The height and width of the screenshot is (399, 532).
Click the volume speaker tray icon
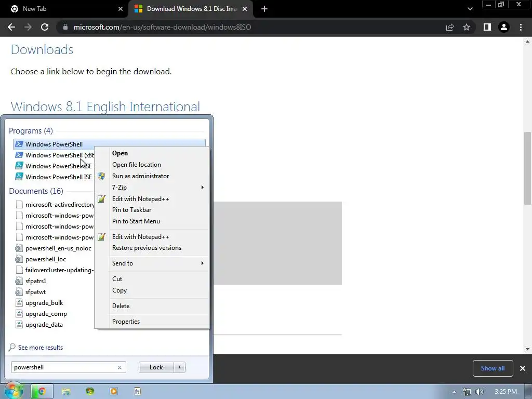(x=479, y=392)
